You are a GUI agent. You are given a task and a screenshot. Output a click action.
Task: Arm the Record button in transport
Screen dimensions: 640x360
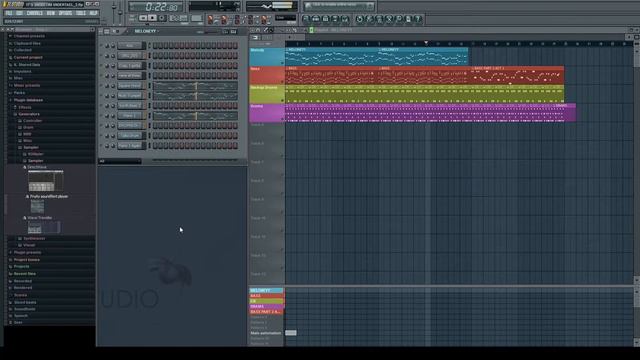click(x=162, y=18)
